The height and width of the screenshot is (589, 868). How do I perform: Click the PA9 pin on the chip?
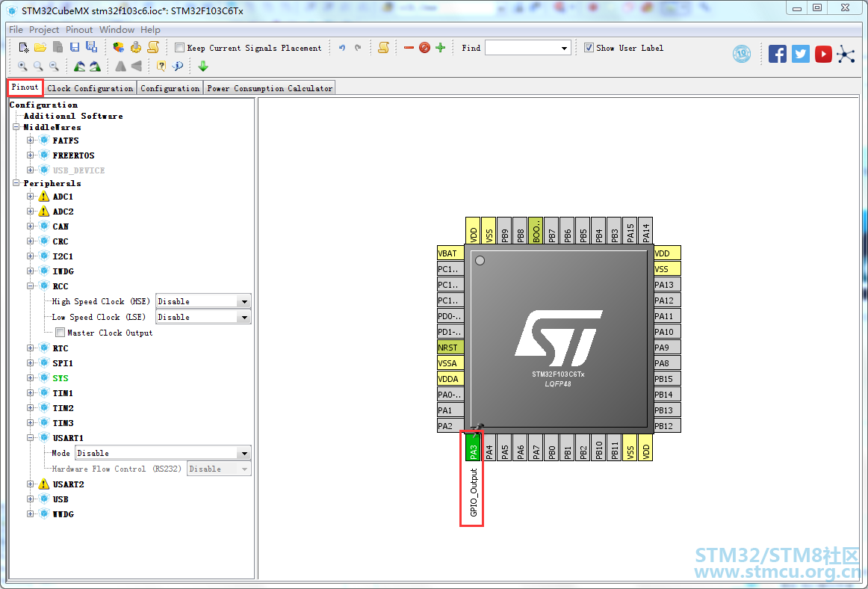(667, 348)
